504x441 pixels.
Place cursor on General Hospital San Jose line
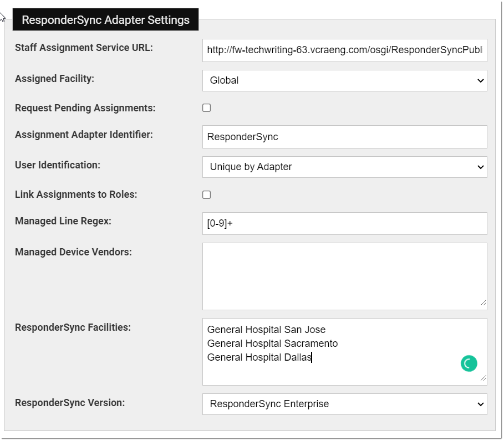[266, 330]
